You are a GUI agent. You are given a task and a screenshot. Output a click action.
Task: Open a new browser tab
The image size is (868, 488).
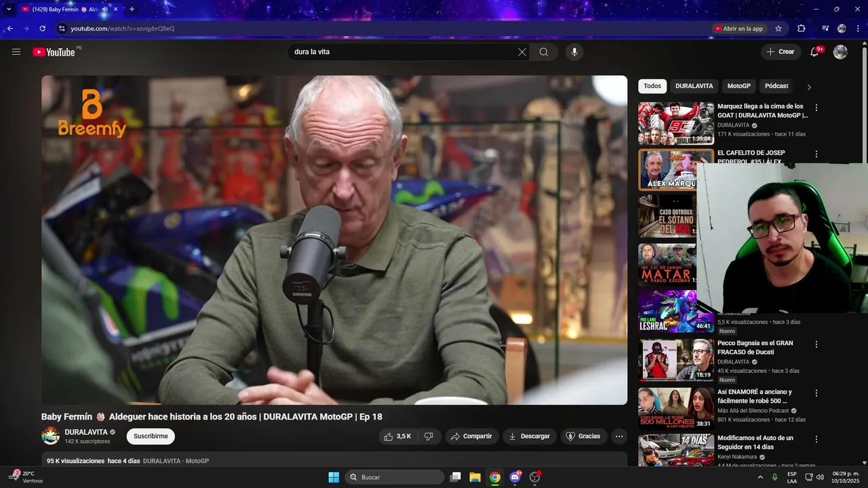[132, 9]
